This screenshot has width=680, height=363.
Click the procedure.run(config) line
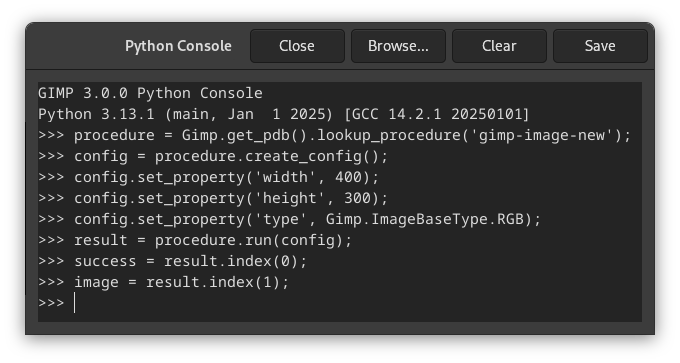click(x=195, y=240)
